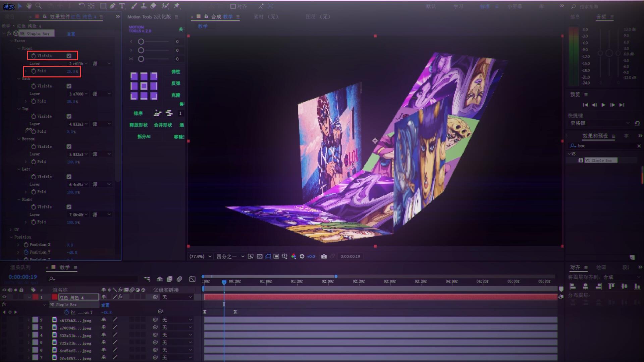Click the 拆分AI button in Motion Tools
The height and width of the screenshot is (362, 644).
coord(144,136)
